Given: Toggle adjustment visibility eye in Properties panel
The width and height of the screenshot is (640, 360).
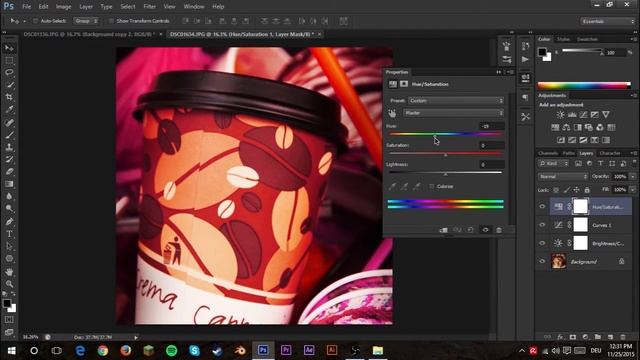Looking at the screenshot, I should click(485, 230).
